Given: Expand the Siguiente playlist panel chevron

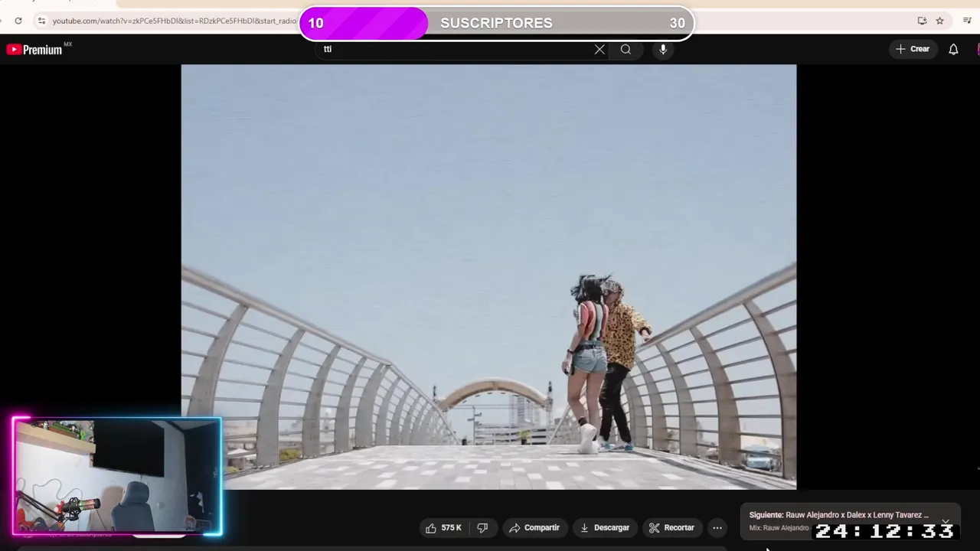Looking at the screenshot, I should (946, 521).
